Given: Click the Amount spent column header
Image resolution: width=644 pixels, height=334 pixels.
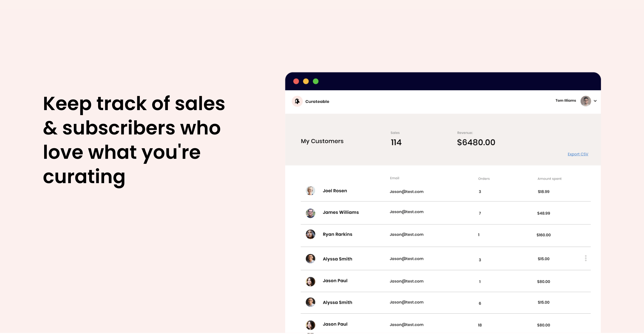Looking at the screenshot, I should pyautogui.click(x=549, y=179).
